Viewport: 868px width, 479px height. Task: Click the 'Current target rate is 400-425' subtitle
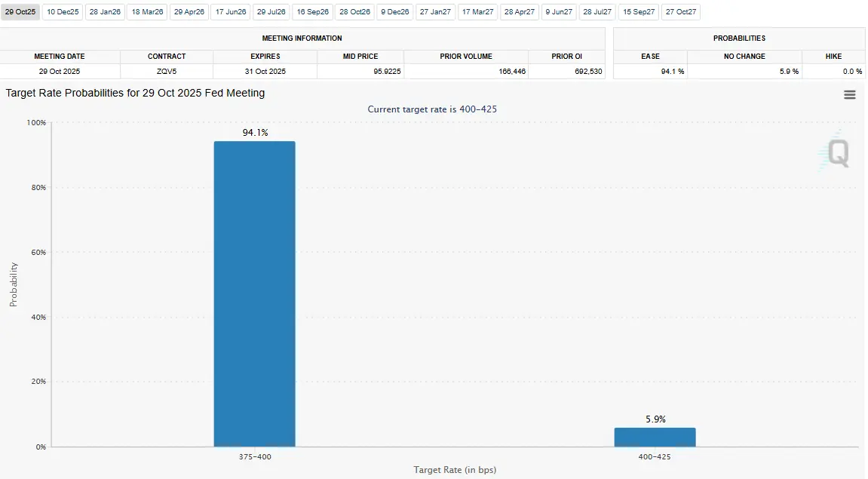tap(432, 109)
